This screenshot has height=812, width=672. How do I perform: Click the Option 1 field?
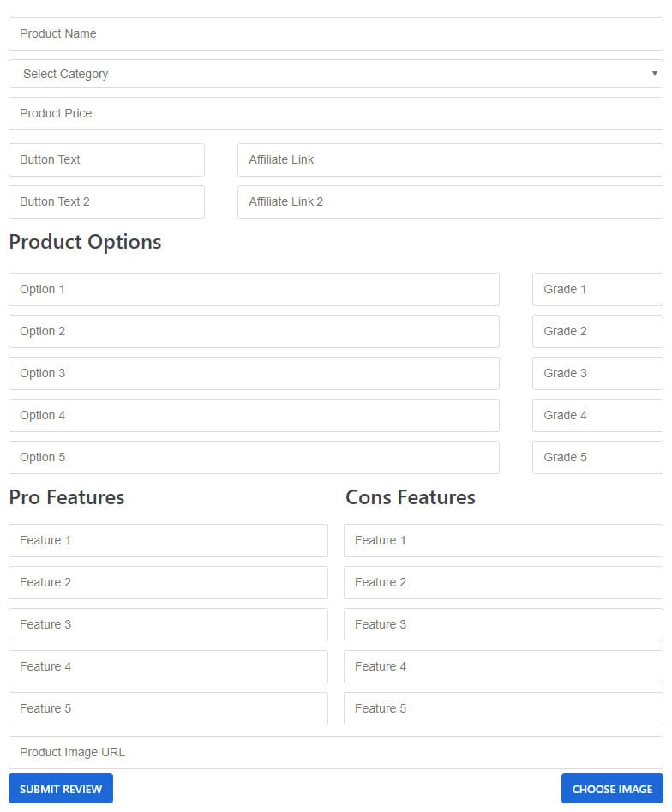254,290
